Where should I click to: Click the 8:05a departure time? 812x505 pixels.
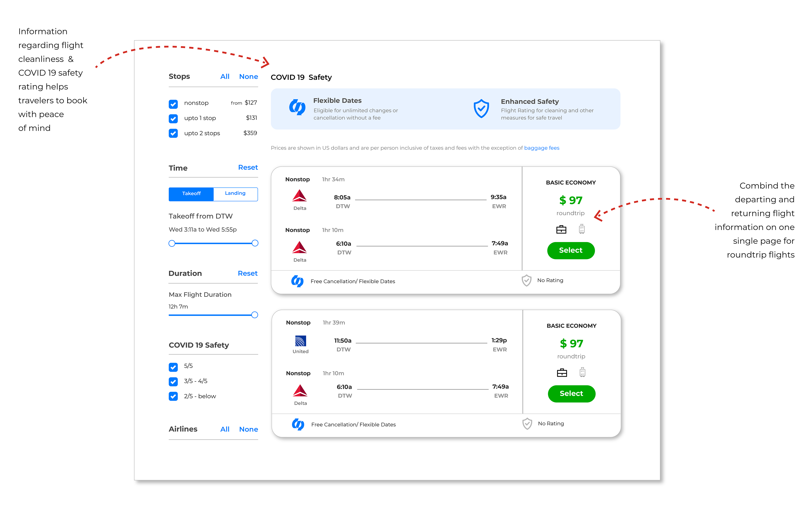click(342, 197)
